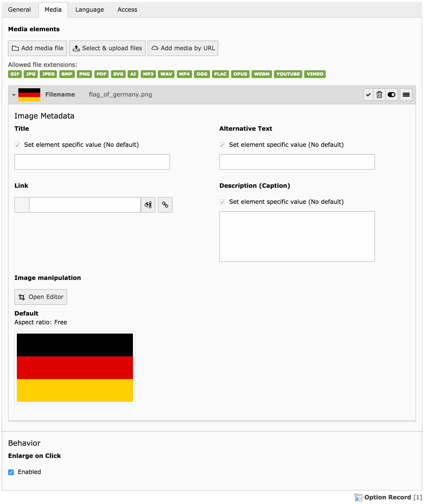
Task: Toggle Title element specific value checkbox
Action: pos(17,145)
